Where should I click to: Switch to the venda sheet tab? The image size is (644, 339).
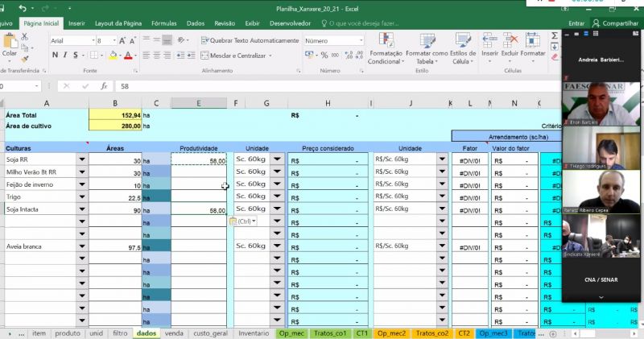pos(174,333)
